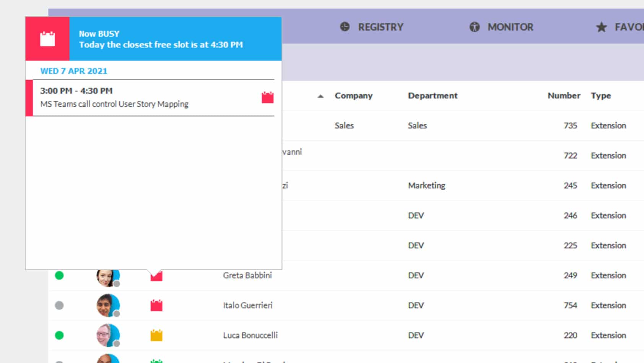This screenshot has height=363, width=644.
Task: Toggle the sort arrow left of Company
Action: click(320, 96)
